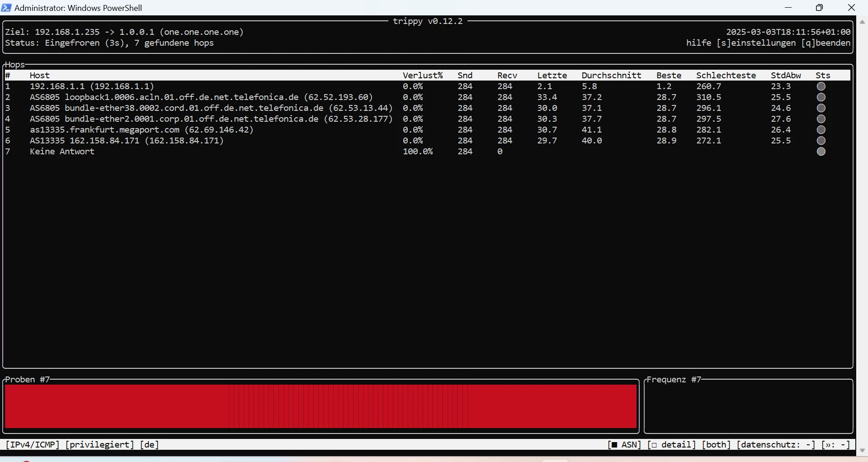Click the Host column header
This screenshot has height=462, width=868.
[x=40, y=76]
